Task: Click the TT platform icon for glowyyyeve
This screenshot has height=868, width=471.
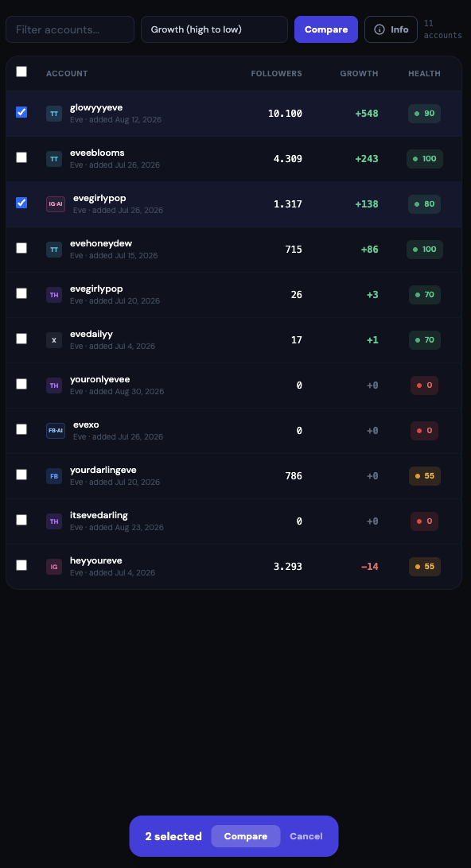Action: (x=54, y=114)
